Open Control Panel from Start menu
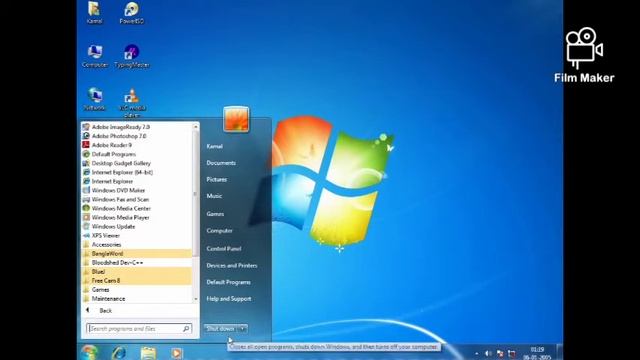640x360 pixels. 224,249
